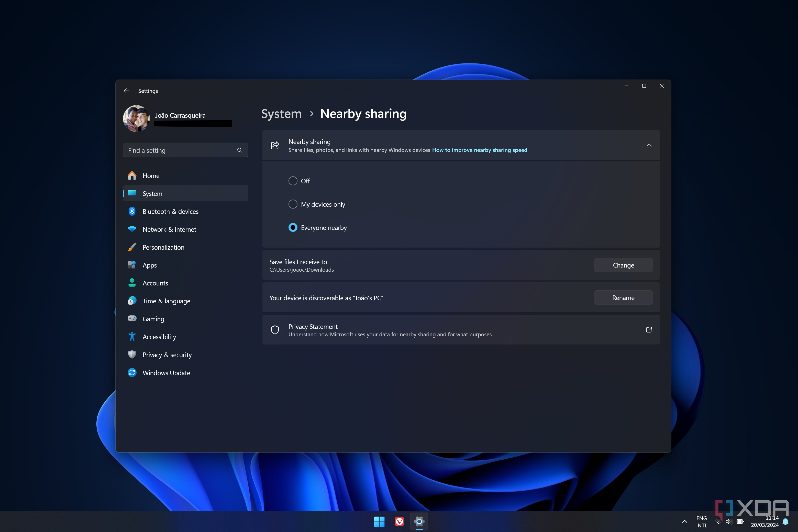Open Privacy Statement external link icon
The image size is (798, 532).
(x=649, y=329)
